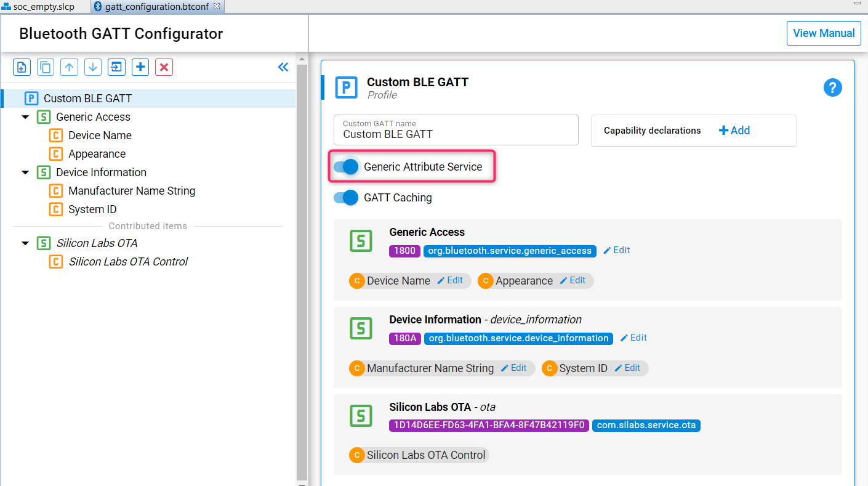This screenshot has height=486, width=868.
Task: Close the gatt_configuration.btconf tab
Action: [x=217, y=6]
